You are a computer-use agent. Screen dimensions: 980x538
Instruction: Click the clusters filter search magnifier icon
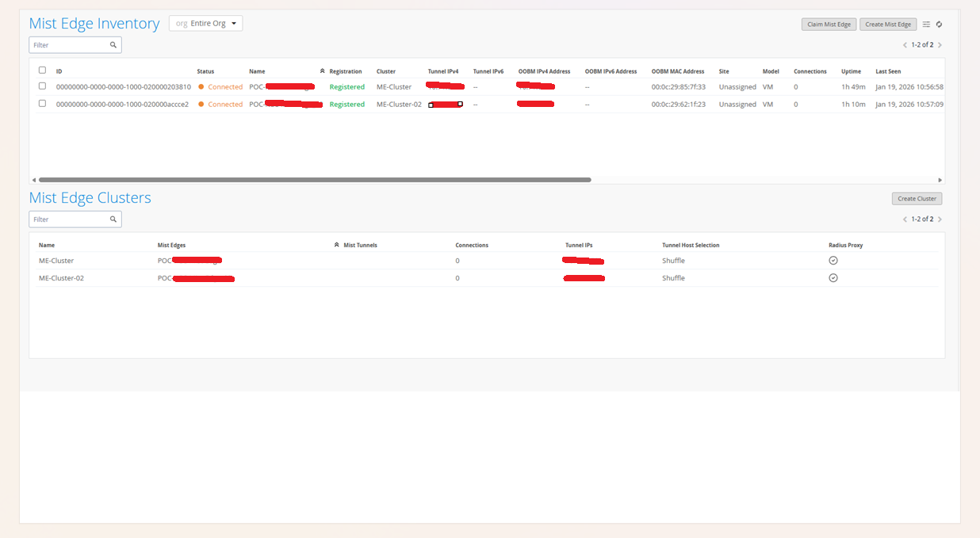113,219
